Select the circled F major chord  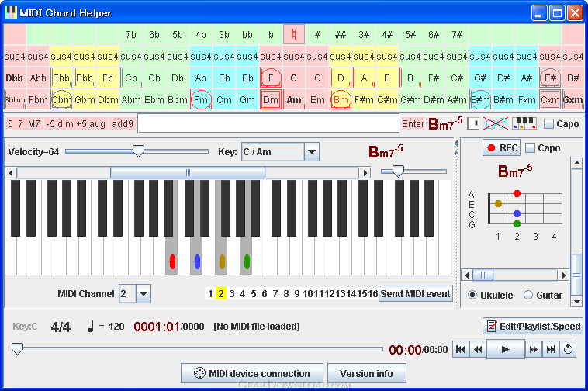coord(271,78)
